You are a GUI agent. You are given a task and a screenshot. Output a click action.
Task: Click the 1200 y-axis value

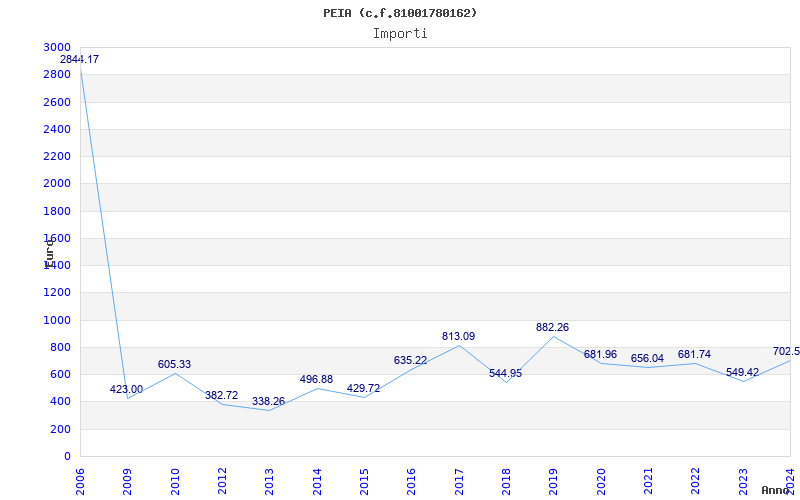tap(57, 293)
